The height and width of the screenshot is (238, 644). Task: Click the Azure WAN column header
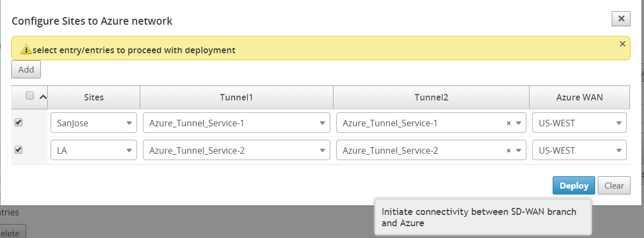pos(580,97)
